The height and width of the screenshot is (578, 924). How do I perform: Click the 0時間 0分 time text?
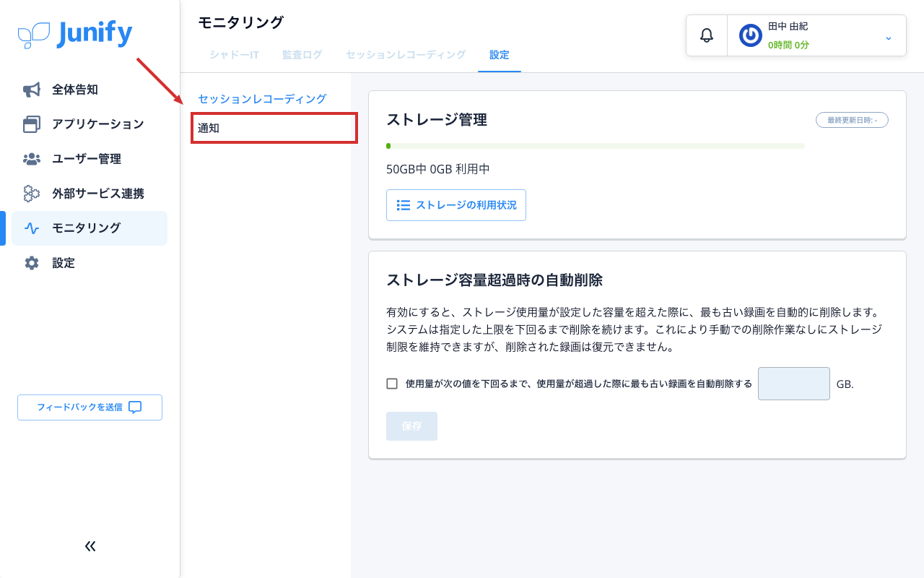(788, 45)
